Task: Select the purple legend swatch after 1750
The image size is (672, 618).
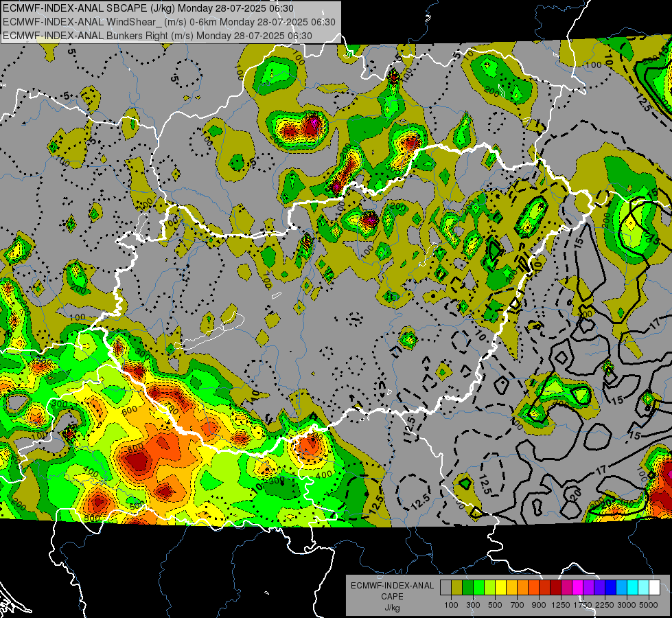Action: (588, 588)
